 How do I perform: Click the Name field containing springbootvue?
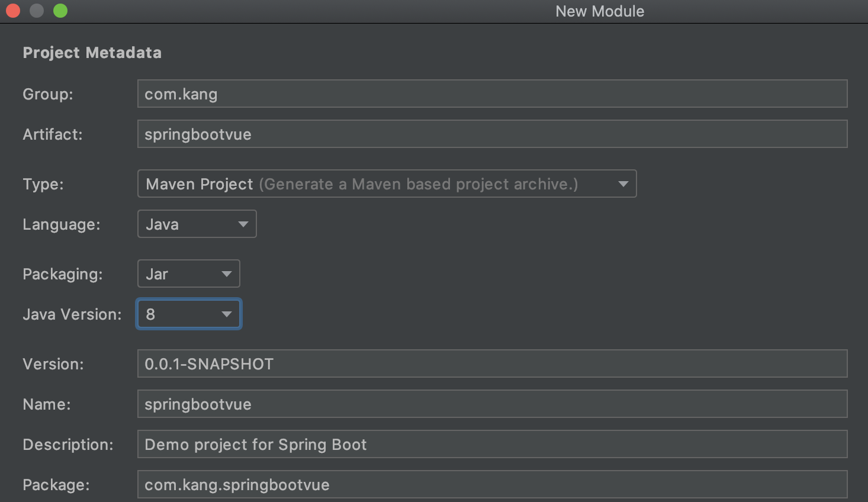(491, 404)
